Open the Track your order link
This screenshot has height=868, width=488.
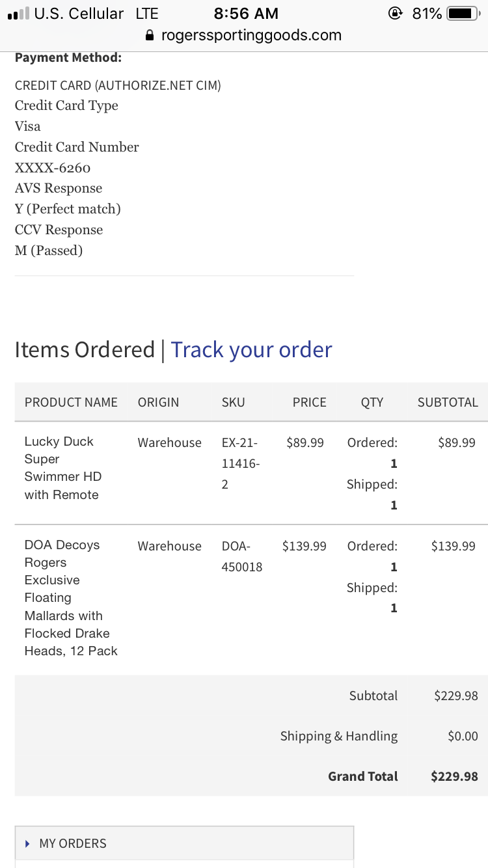tap(251, 349)
